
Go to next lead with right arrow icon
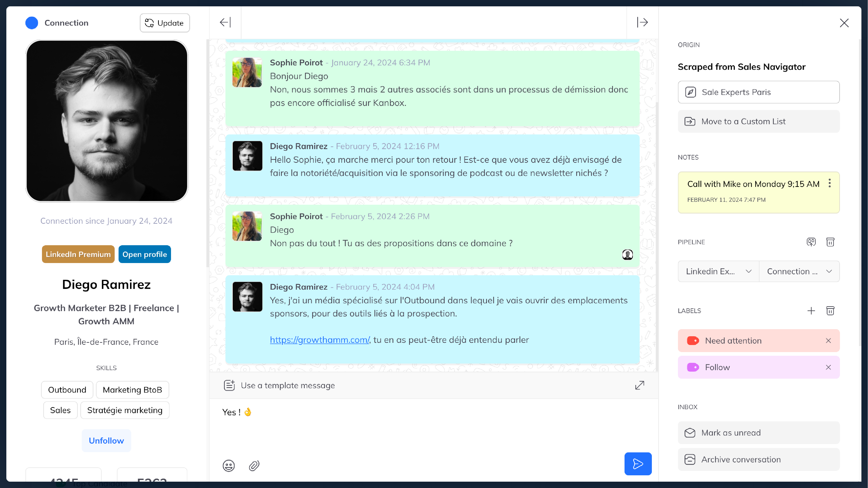[x=642, y=23]
